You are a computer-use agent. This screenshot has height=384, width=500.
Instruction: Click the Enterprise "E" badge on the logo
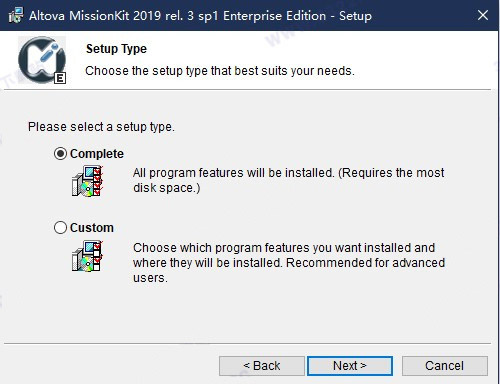60,78
